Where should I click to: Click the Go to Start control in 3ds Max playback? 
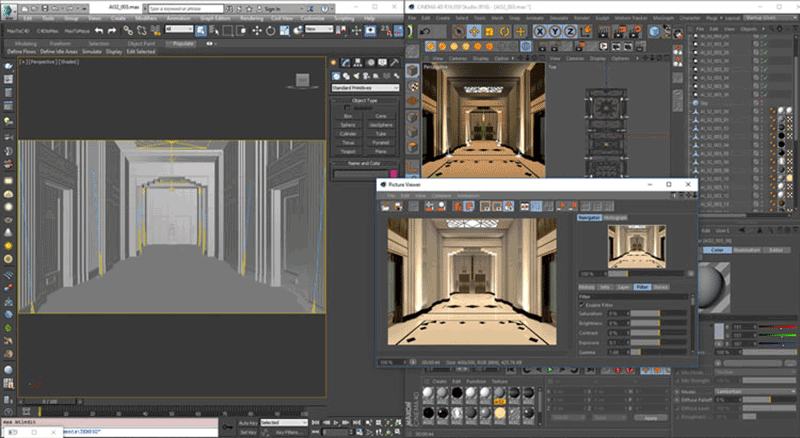coord(316,423)
